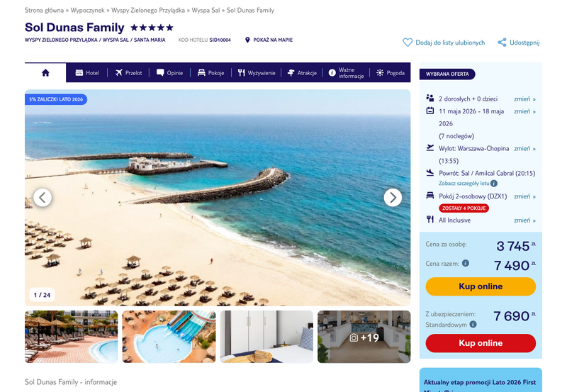Click the yellow Kup online button
The width and height of the screenshot is (567, 392).
481,286
